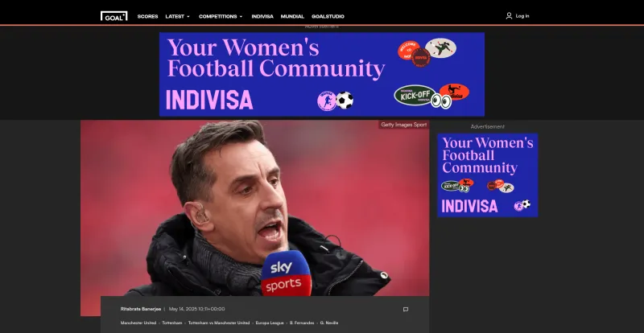Screen dimensions: 644x333
Task: Expand the COMPETITIONS dropdown menu
Action: [x=221, y=16]
